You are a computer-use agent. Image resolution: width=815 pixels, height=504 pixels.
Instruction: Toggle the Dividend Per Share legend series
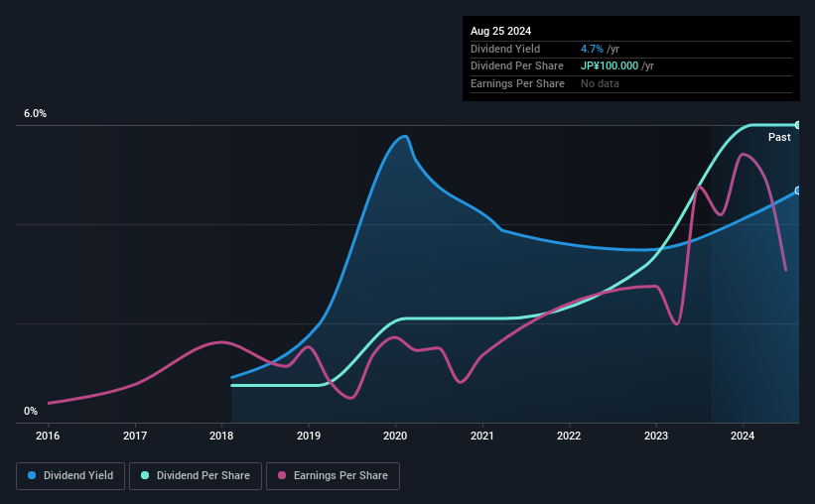click(196, 475)
